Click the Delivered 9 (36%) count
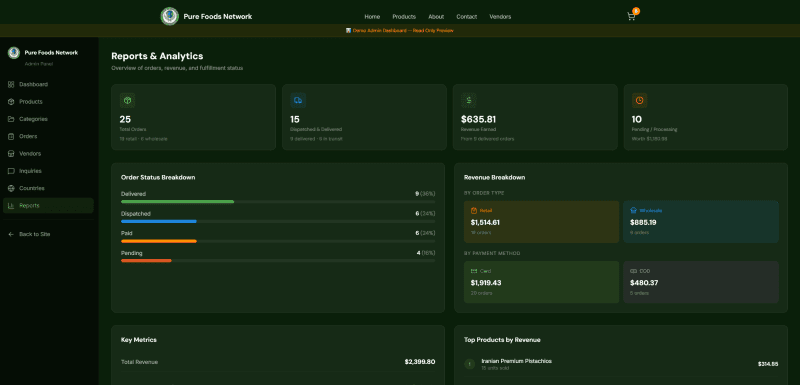 pyautogui.click(x=425, y=194)
